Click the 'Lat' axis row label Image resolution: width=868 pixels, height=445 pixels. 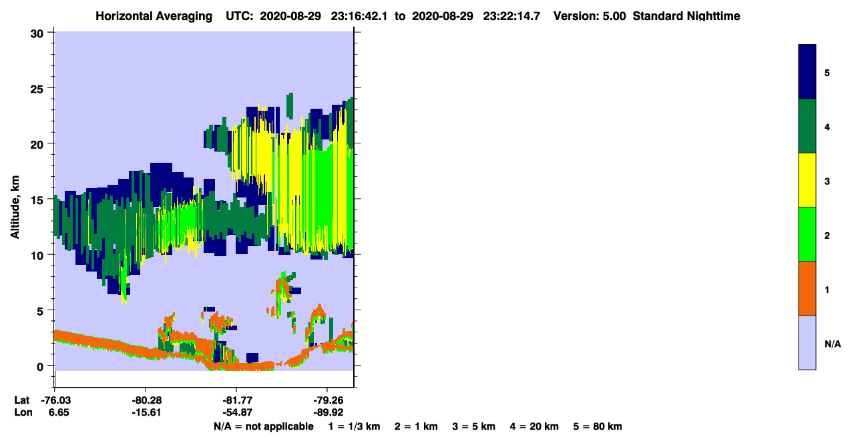click(22, 400)
